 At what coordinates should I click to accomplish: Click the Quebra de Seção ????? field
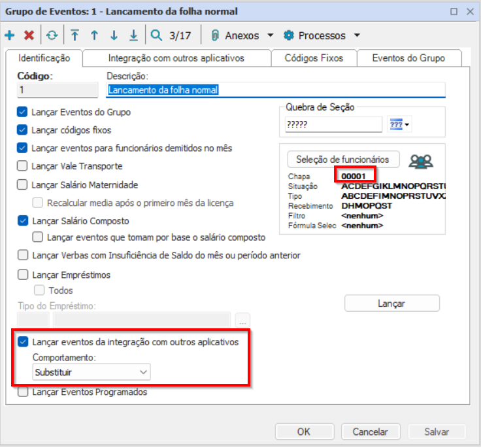(x=333, y=124)
